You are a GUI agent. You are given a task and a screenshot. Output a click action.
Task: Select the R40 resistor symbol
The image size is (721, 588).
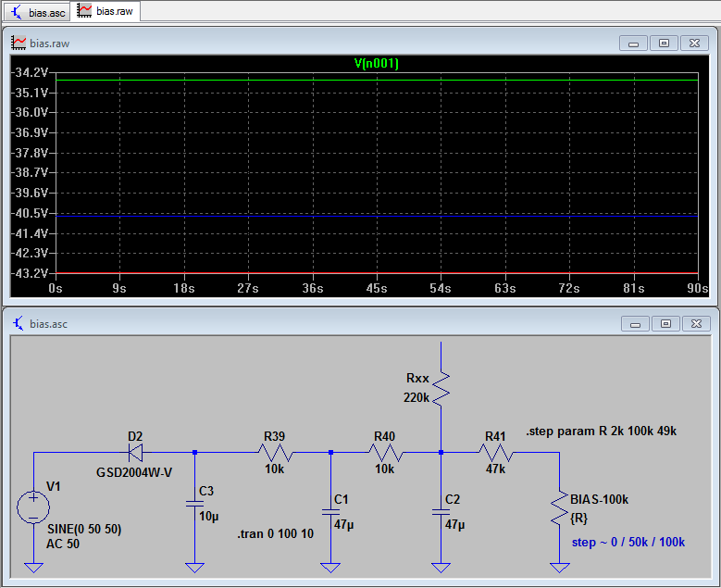click(384, 453)
